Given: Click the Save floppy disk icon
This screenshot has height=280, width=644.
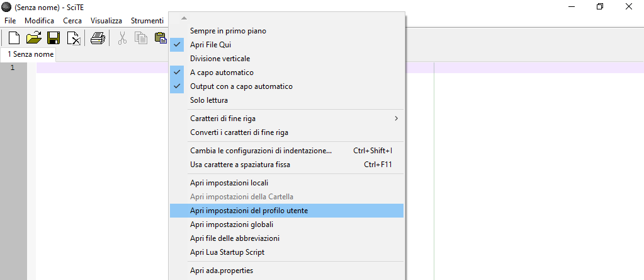Looking at the screenshot, I should (54, 38).
